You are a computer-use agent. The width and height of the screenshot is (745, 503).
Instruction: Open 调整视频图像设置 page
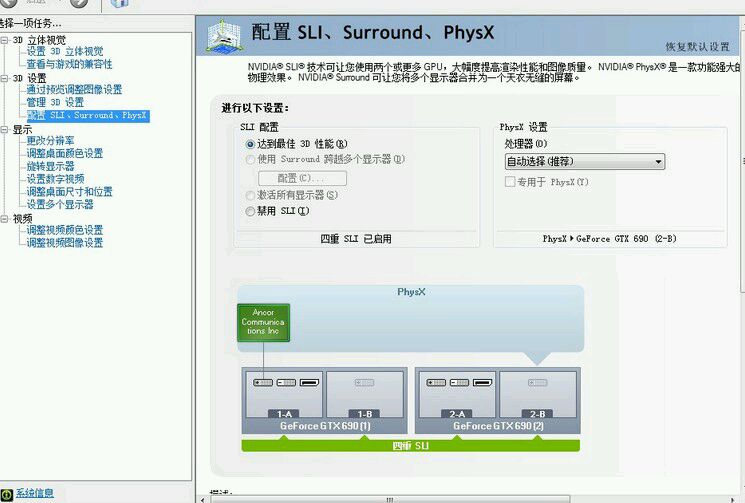click(65, 243)
